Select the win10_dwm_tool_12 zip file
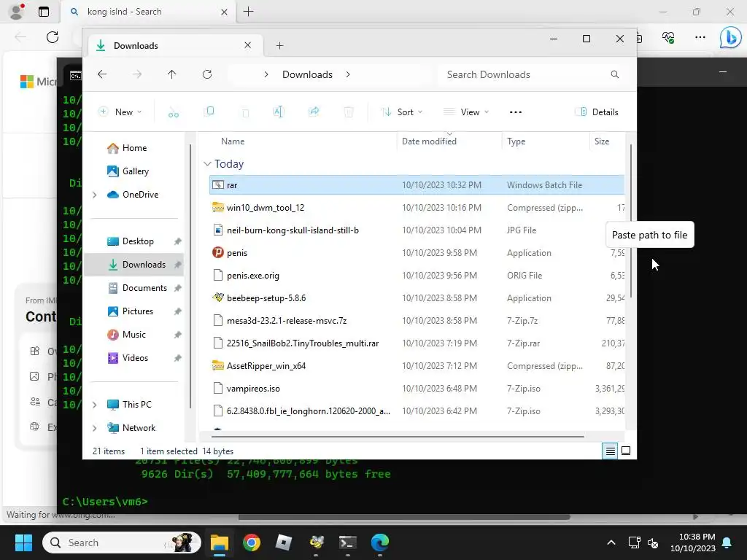The width and height of the screenshot is (747, 560). click(417, 208)
